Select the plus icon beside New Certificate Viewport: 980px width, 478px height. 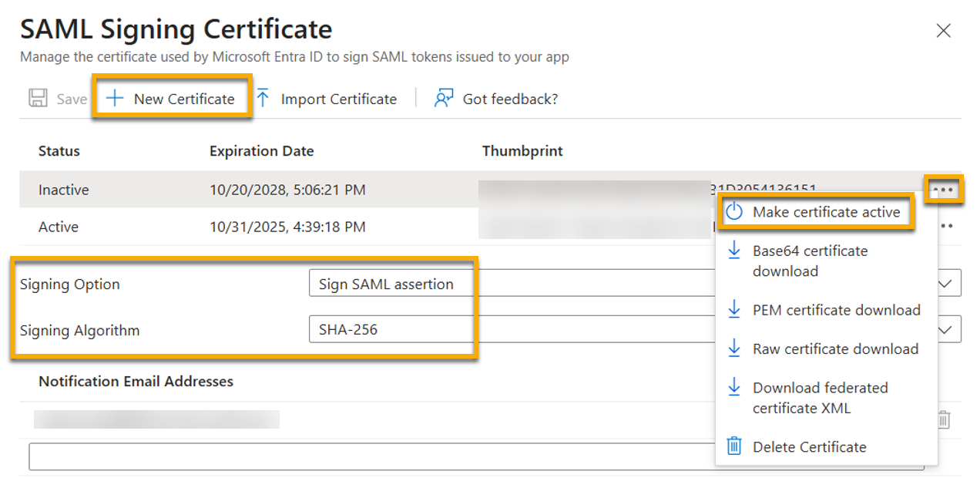pos(113,99)
